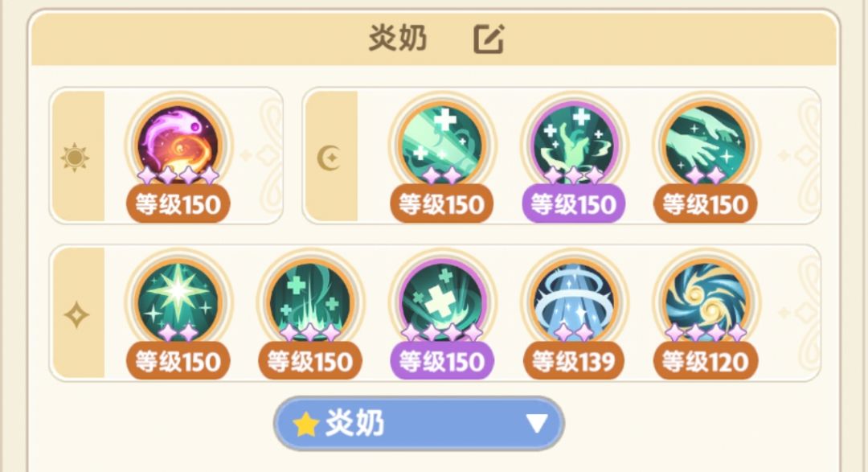
Task: Select the two reaching hands skill icon
Action: [706, 146]
